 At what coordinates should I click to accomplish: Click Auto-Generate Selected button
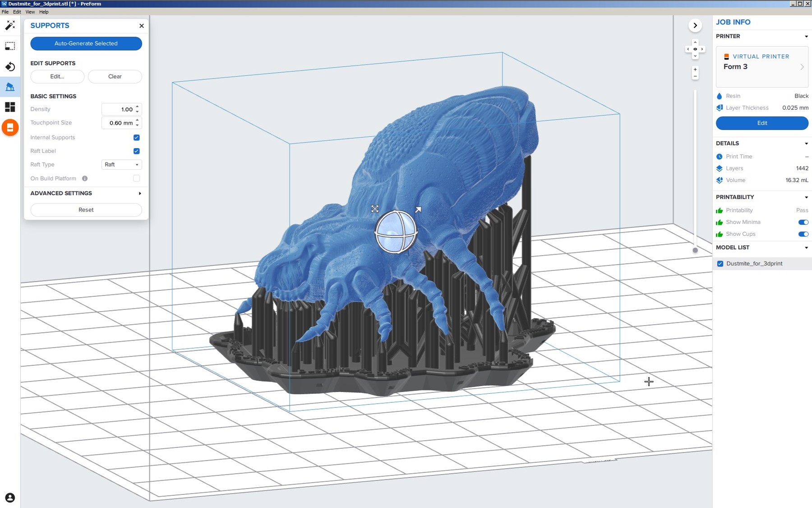[86, 43]
